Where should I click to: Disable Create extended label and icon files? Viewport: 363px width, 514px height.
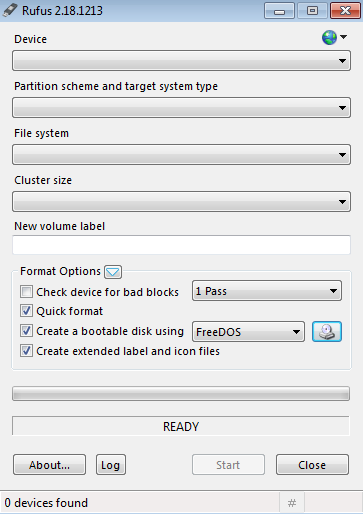coord(26,351)
